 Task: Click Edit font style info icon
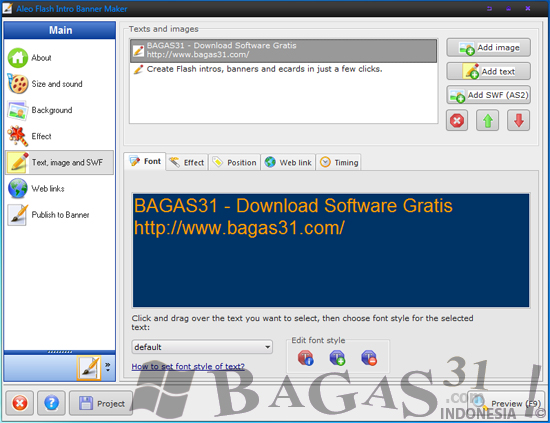tap(306, 358)
